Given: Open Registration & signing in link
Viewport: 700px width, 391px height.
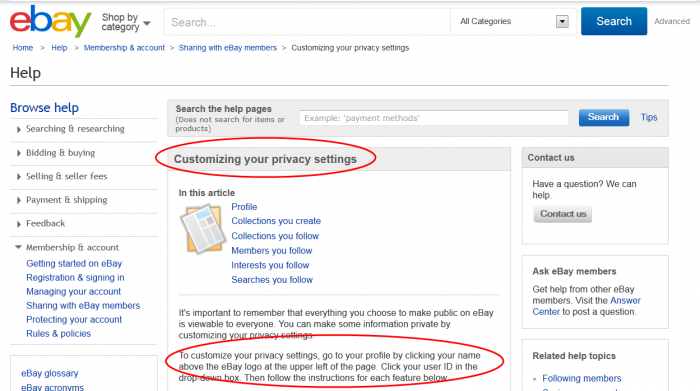Looking at the screenshot, I should [x=75, y=278].
